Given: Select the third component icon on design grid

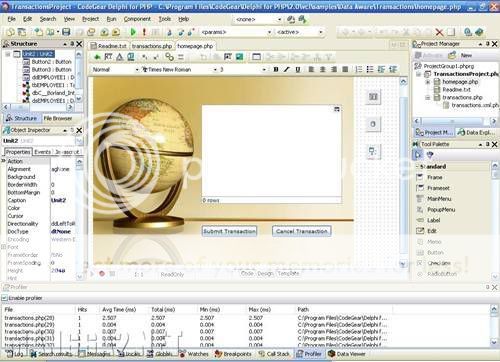Looking at the screenshot, I should coord(373,152).
